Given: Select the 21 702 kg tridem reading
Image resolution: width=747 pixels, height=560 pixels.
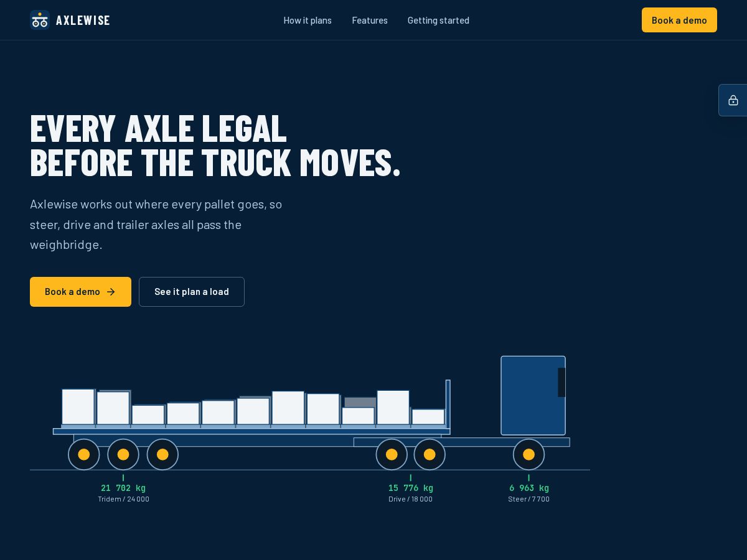Looking at the screenshot, I should tap(123, 488).
